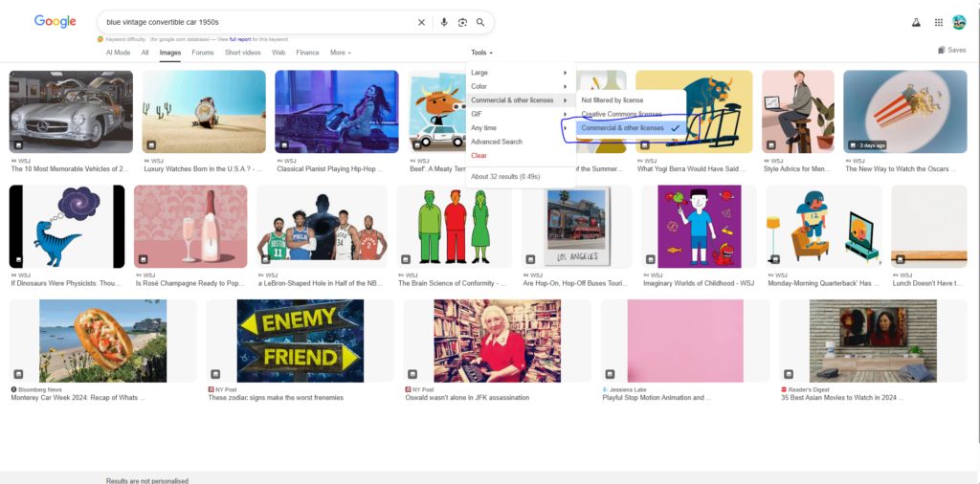This screenshot has width=980, height=484.
Task: Open the Google apps grid
Action: point(938,22)
